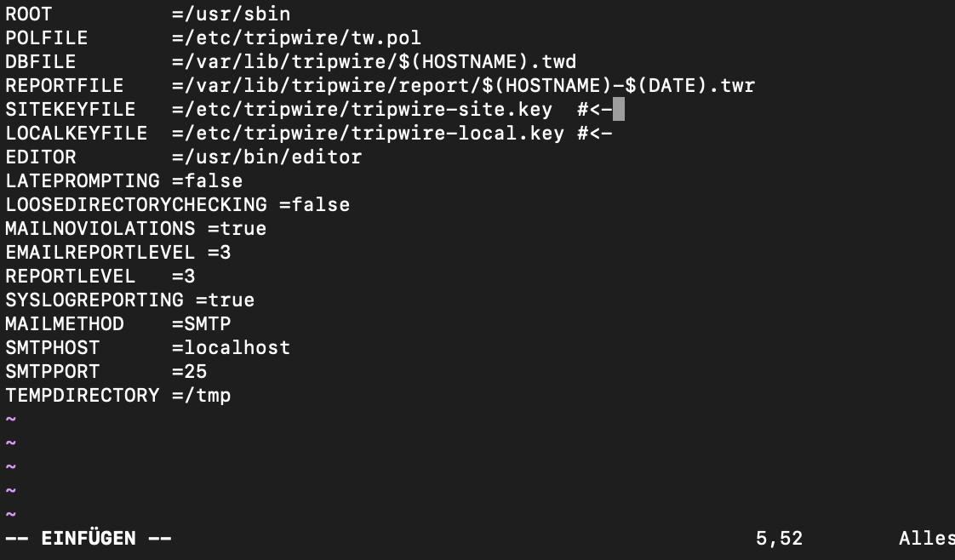This screenshot has width=955, height=560.
Task: Click SYSLOGREPORTING true value
Action: point(231,300)
